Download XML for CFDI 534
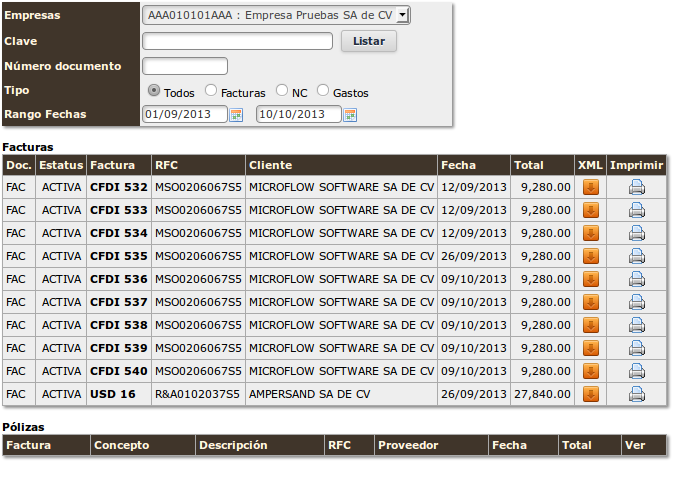Viewport: 673px width, 483px height. [591, 233]
